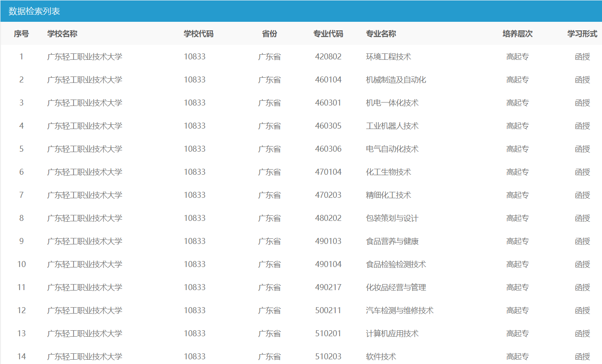Click school name in 软件技术 row

pos(85,357)
